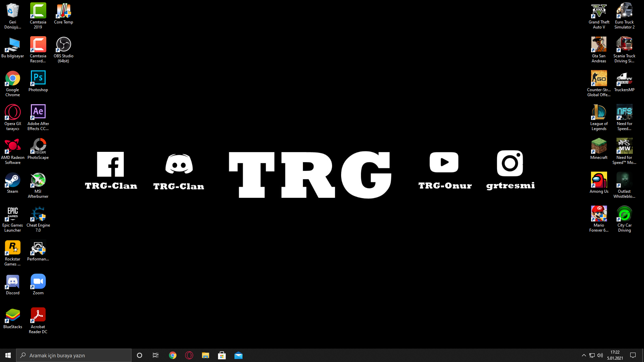Click the taskbar search box

[74, 355]
